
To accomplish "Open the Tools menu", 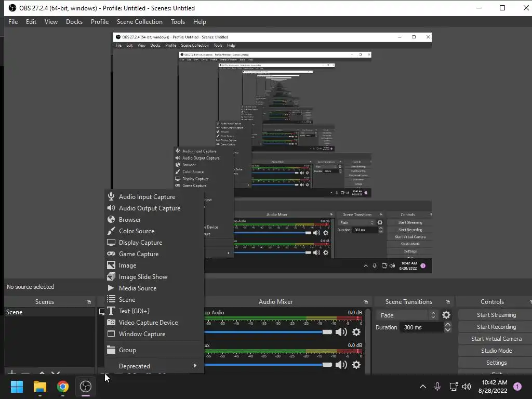I will [x=178, y=22].
